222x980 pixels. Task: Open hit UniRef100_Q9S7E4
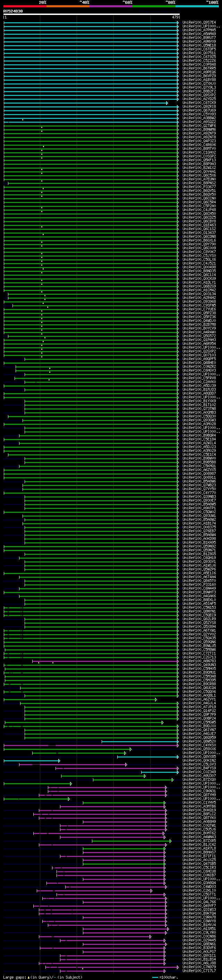[199, 23]
